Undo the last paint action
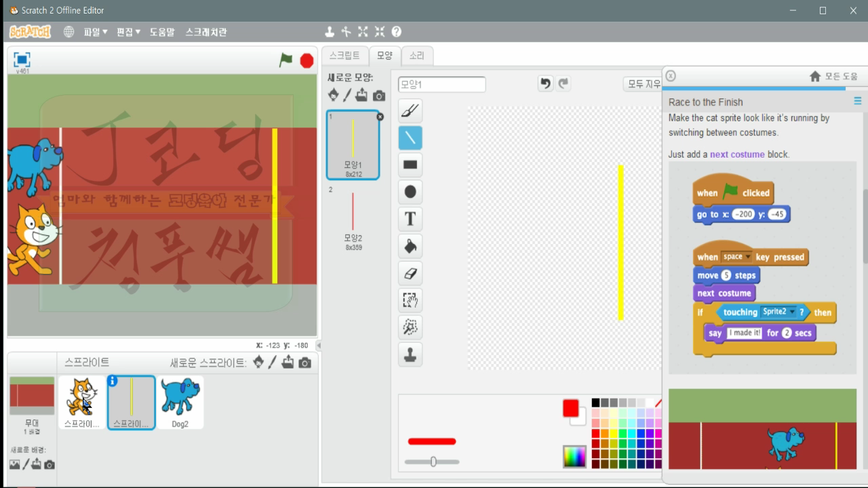Image resolution: width=868 pixels, height=488 pixels. click(x=545, y=83)
